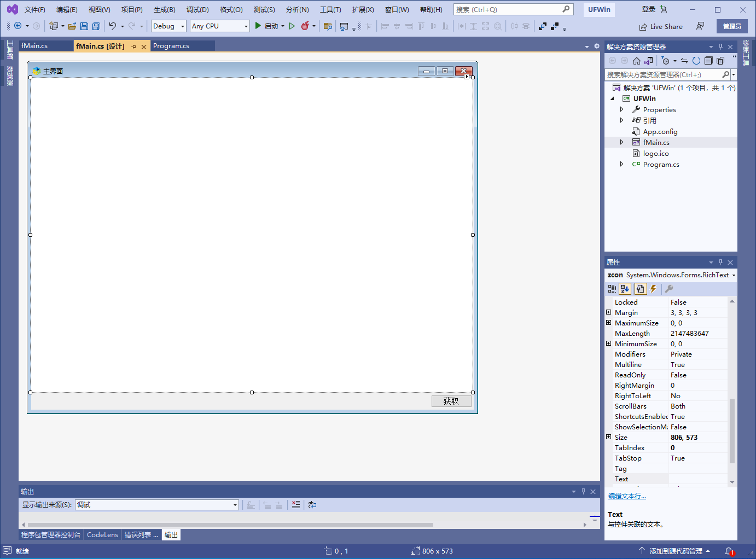Click Collapse All icon in Solution Explorer
Image resolution: width=756 pixels, height=559 pixels.
pos(708,61)
